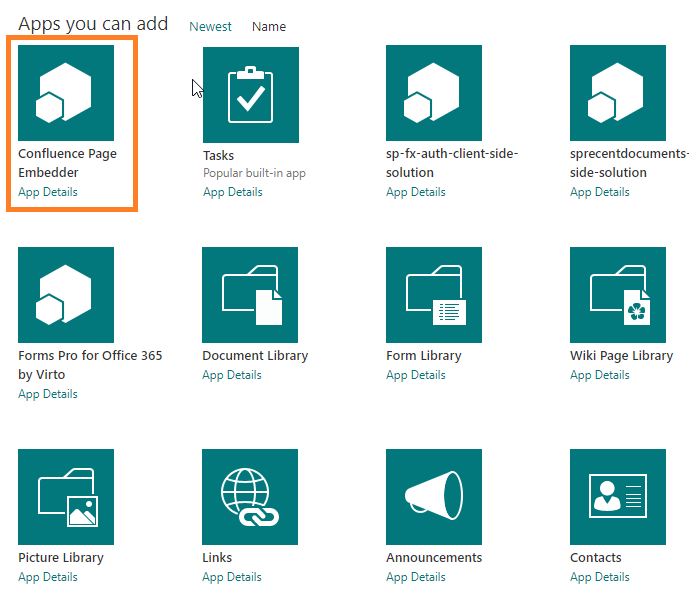The height and width of the screenshot is (606, 689).
Task: Click the sprecentdocuments solution app icon
Action: [x=618, y=93]
